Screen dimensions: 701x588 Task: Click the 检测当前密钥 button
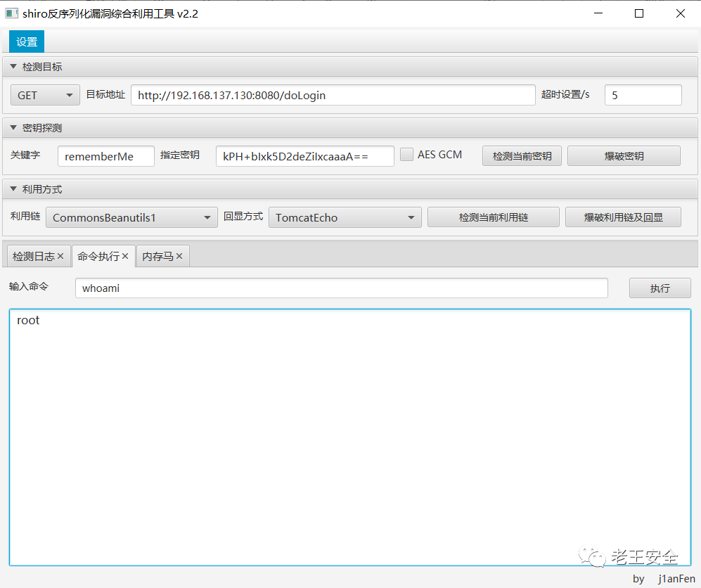(x=522, y=156)
